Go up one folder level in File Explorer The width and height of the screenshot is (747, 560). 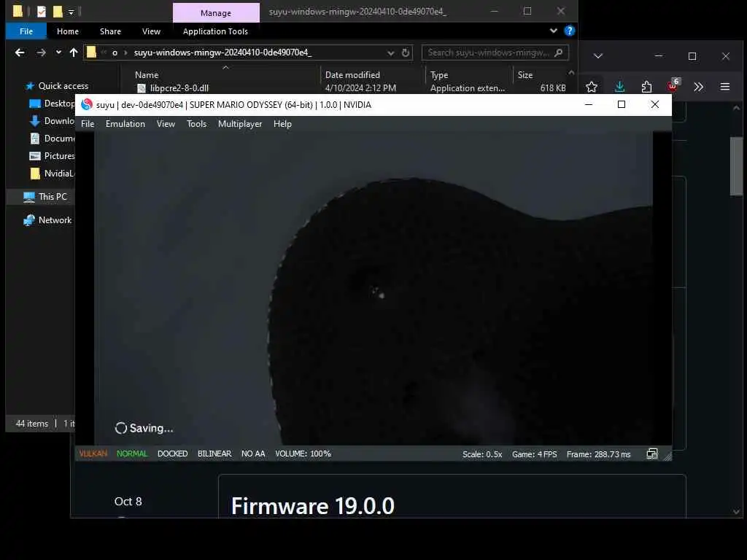[x=74, y=52]
